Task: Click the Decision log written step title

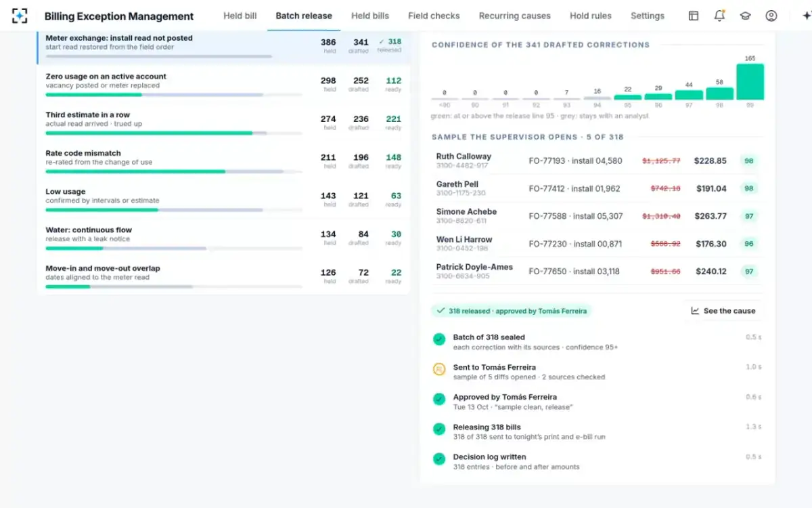Action: tap(489, 457)
